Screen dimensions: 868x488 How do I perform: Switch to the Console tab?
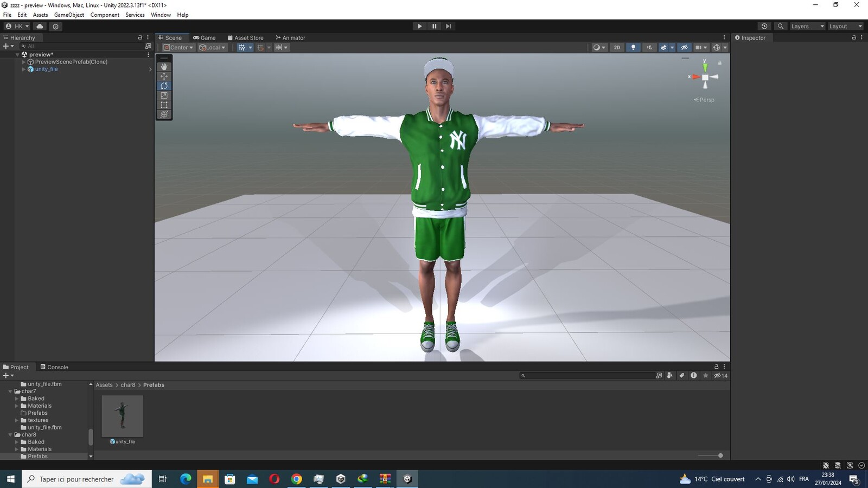54,367
